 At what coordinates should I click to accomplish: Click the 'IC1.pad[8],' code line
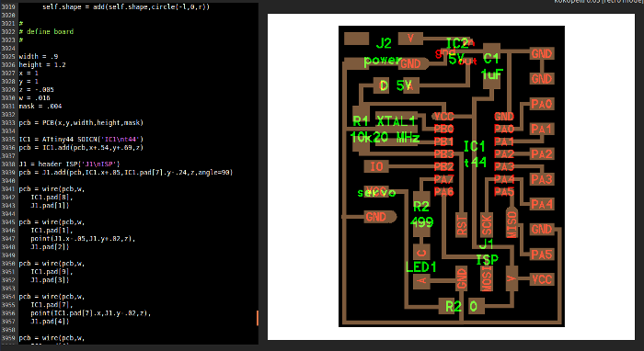[52, 197]
